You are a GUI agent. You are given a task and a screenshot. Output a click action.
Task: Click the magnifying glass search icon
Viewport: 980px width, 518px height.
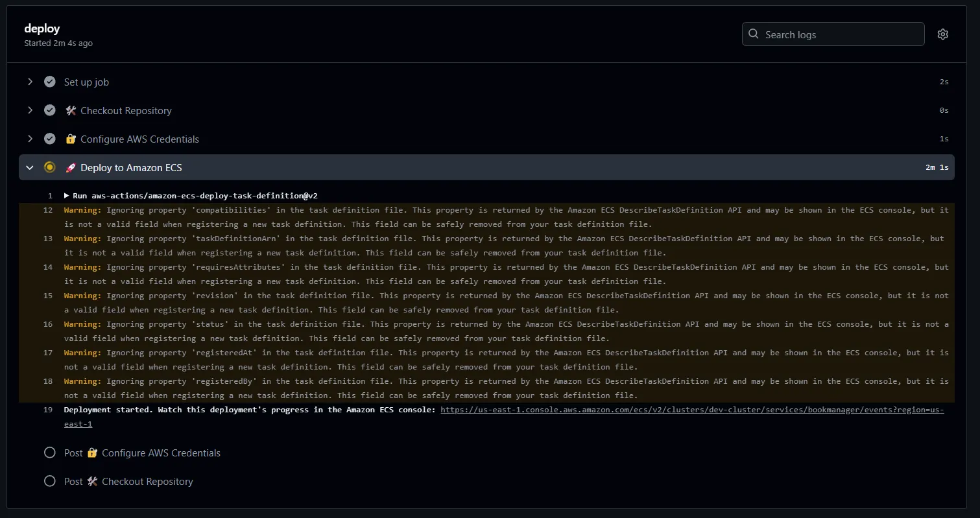[753, 34]
